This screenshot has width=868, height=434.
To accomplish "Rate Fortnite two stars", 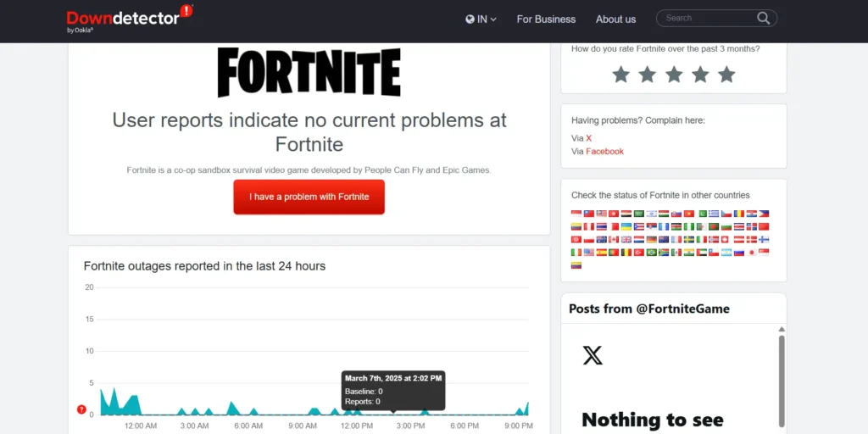I will [x=647, y=75].
